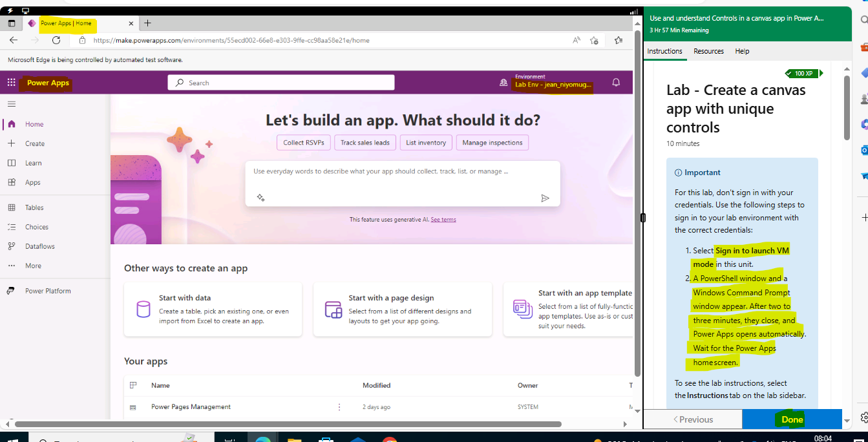Click the send arrow icon in prompt box
The height and width of the screenshot is (442, 868).
[x=545, y=198]
